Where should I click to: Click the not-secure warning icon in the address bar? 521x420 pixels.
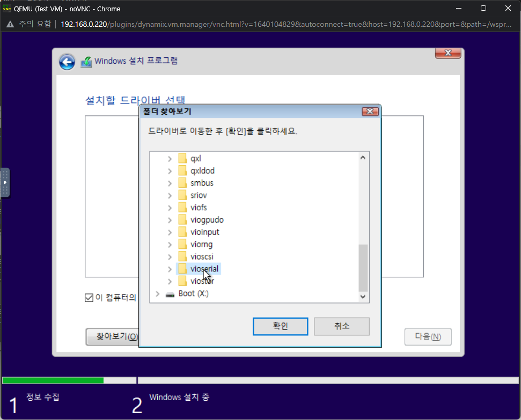point(10,24)
